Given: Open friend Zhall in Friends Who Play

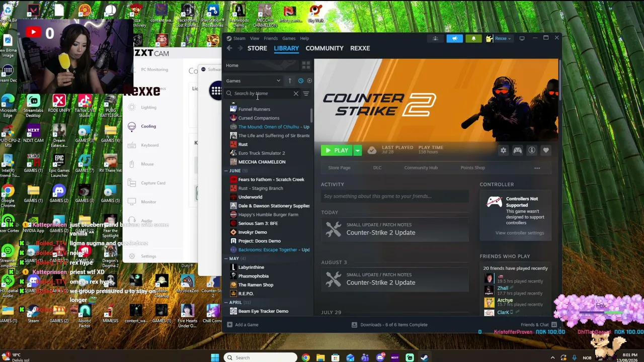Looking at the screenshot, I should click(503, 288).
